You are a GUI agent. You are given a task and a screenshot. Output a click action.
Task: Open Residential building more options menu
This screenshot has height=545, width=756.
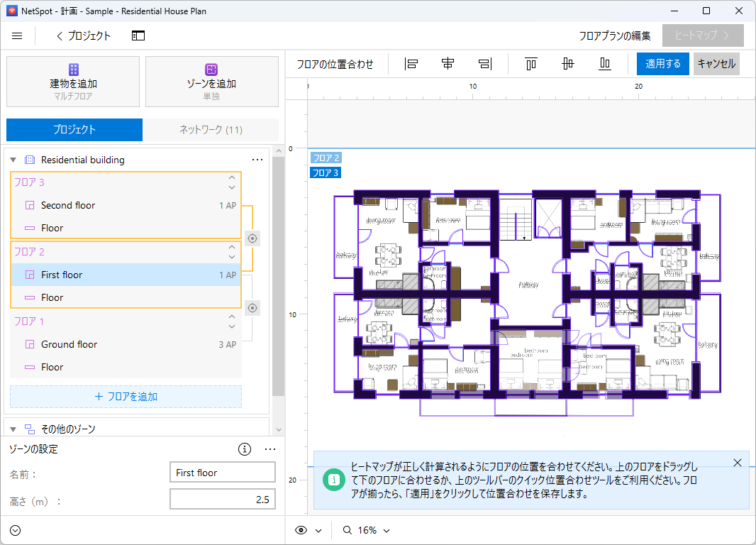[257, 160]
